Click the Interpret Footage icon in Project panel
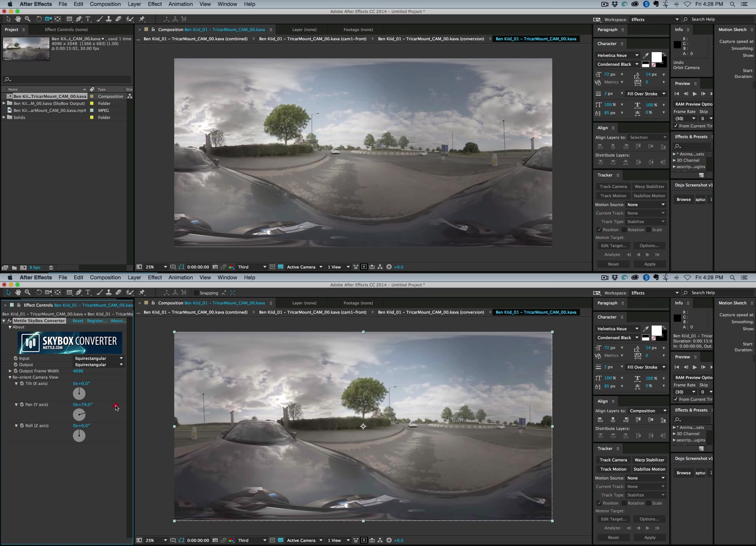Viewport: 756px width, 546px height. [x=5, y=267]
